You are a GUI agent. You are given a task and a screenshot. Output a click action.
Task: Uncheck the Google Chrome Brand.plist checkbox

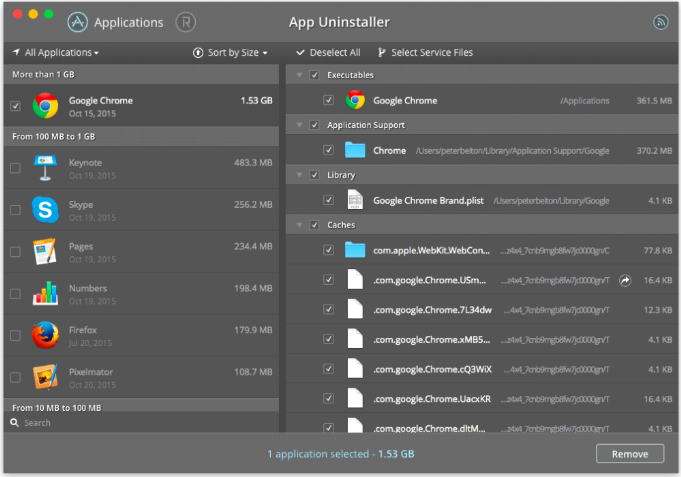click(x=328, y=200)
